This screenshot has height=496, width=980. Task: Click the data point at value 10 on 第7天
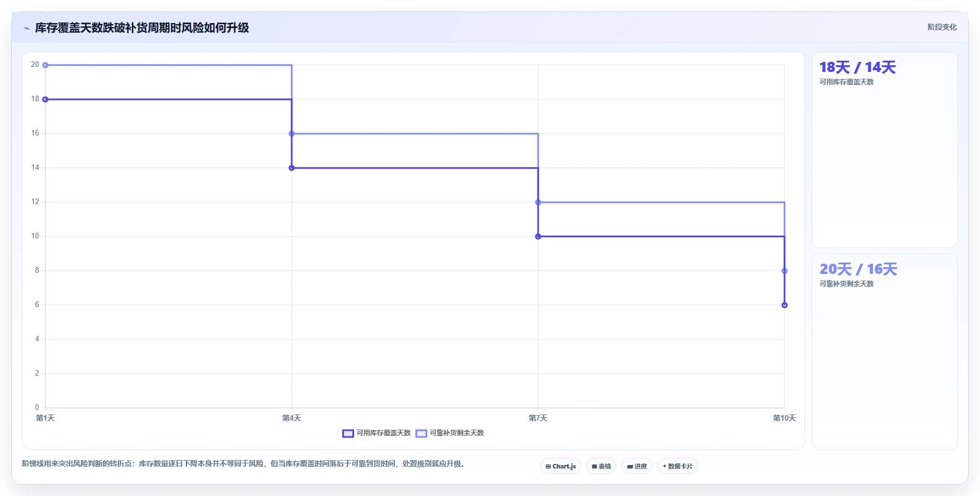pyautogui.click(x=538, y=237)
